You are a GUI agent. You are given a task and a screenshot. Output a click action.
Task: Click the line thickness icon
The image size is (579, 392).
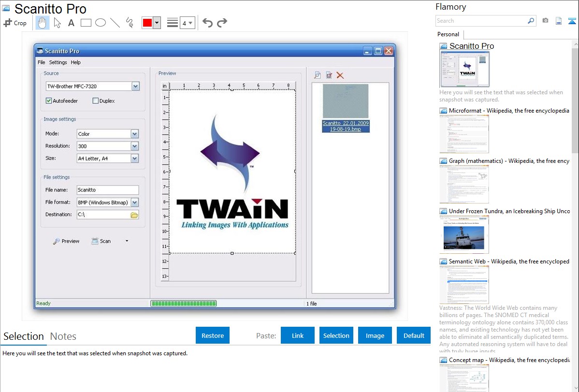click(173, 23)
